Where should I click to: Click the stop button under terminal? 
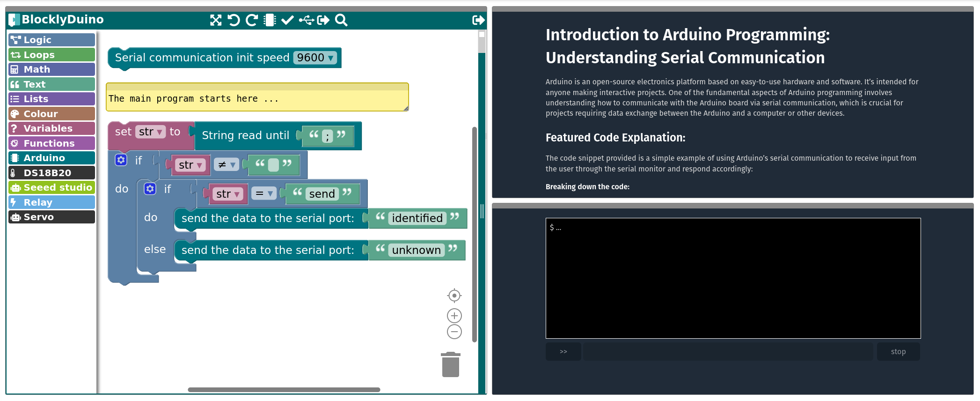[x=898, y=351]
